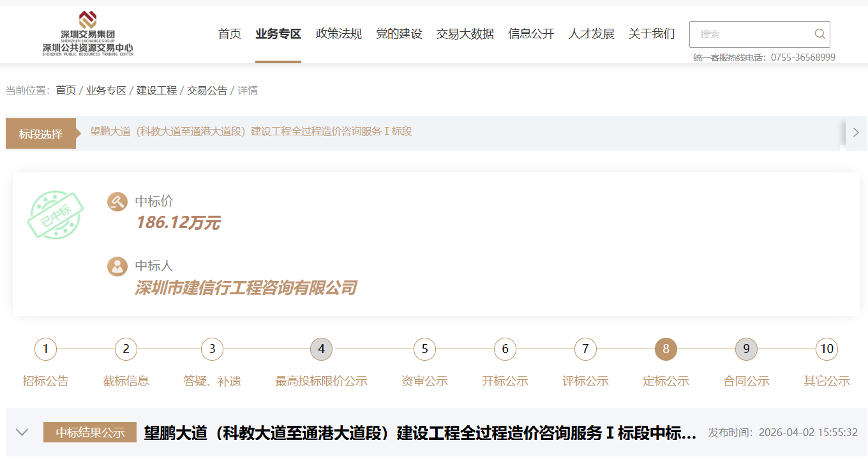Viewport: 868px width, 459px height.
Task: Select step 9 circle 合同公示
Action: [x=746, y=349]
